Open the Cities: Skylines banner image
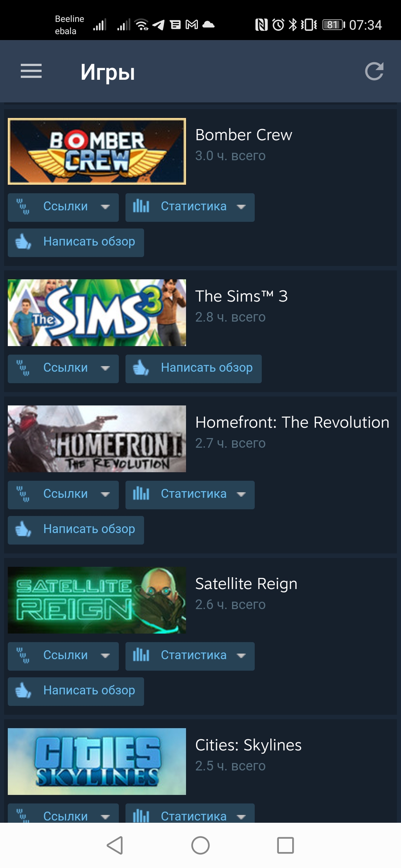This screenshot has width=401, height=868. [97, 762]
